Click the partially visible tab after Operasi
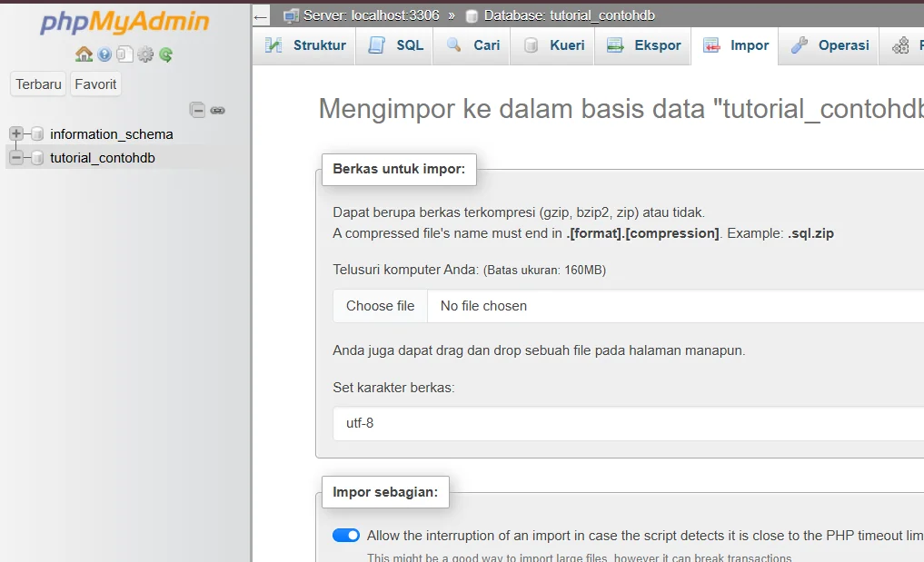This screenshot has width=924, height=562. (x=902, y=45)
